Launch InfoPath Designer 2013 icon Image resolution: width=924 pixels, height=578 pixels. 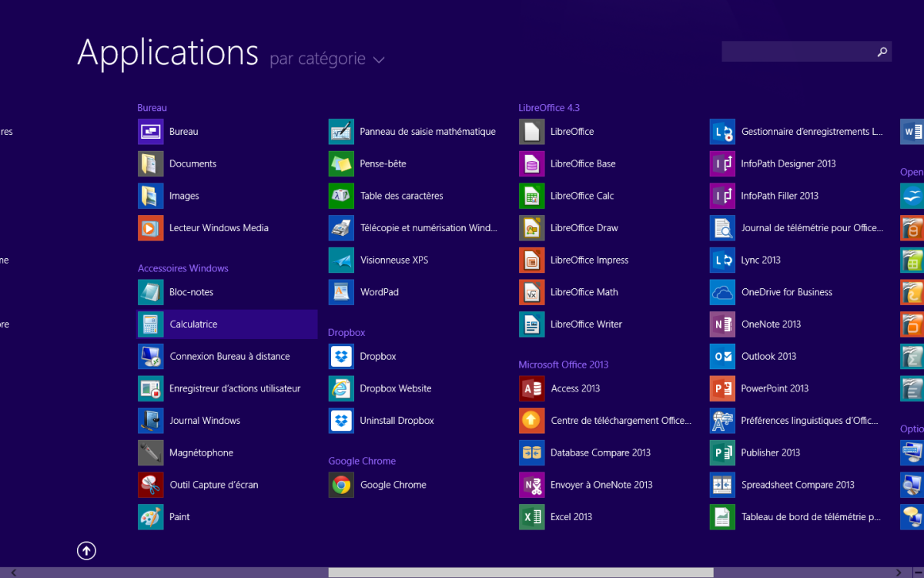coord(722,164)
